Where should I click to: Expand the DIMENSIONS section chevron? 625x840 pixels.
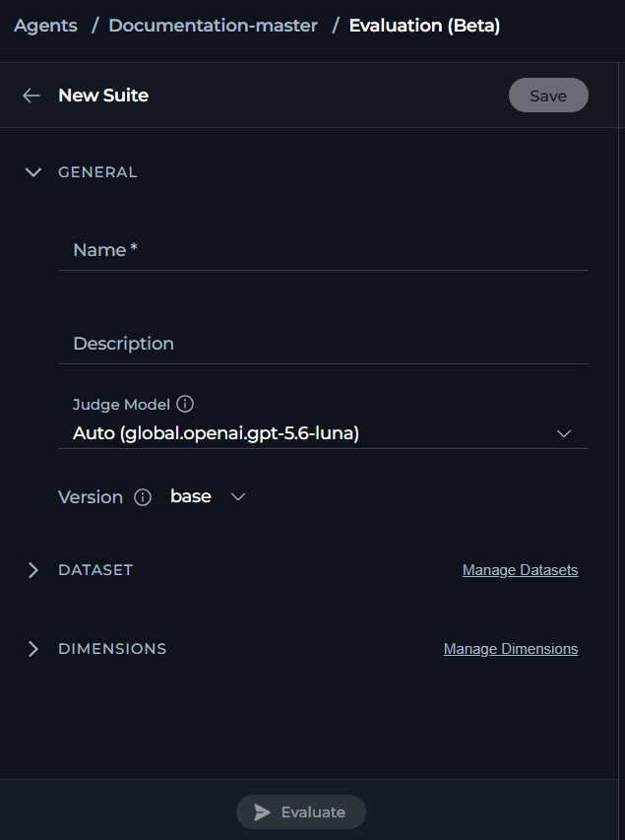coord(33,649)
